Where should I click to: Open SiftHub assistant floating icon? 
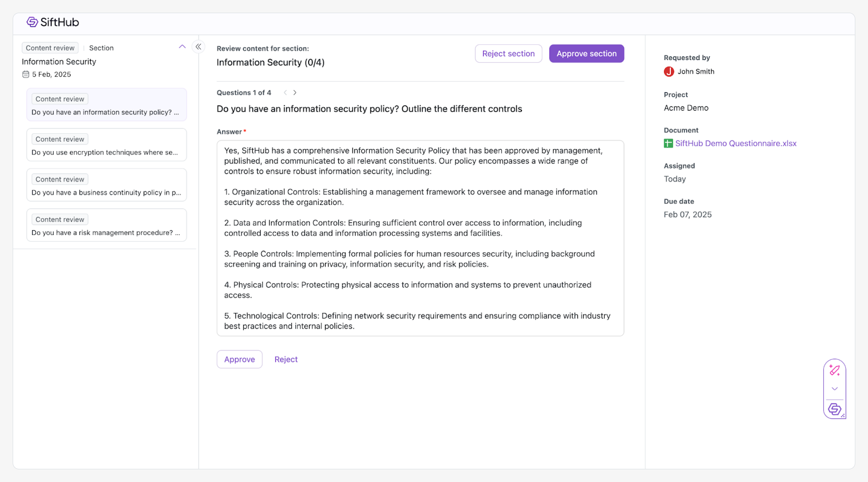click(x=834, y=409)
